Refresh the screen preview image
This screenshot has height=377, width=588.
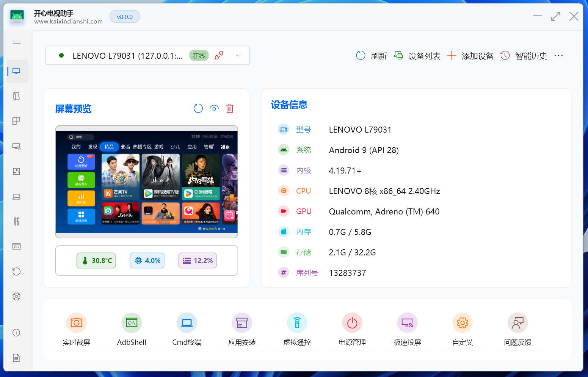tap(198, 108)
